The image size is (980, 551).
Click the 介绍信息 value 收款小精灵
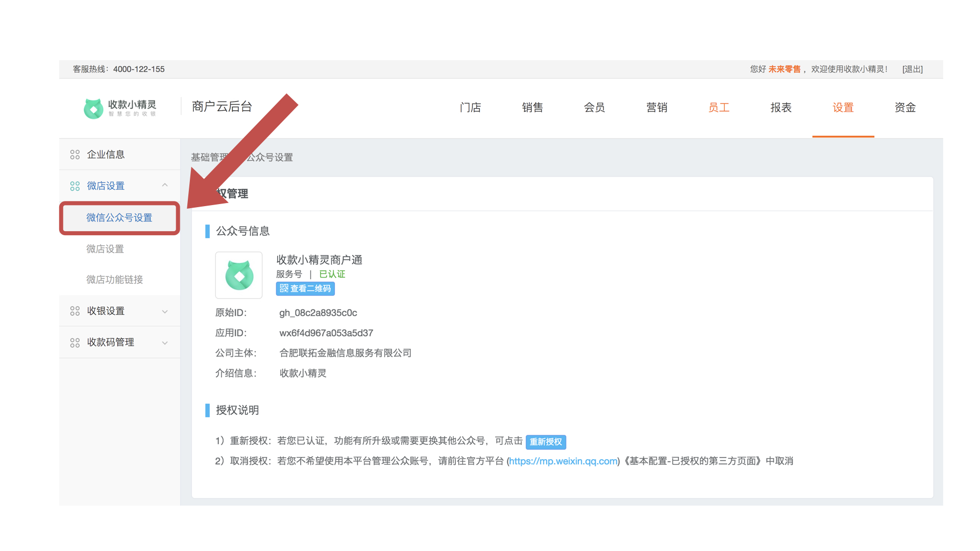tap(303, 373)
